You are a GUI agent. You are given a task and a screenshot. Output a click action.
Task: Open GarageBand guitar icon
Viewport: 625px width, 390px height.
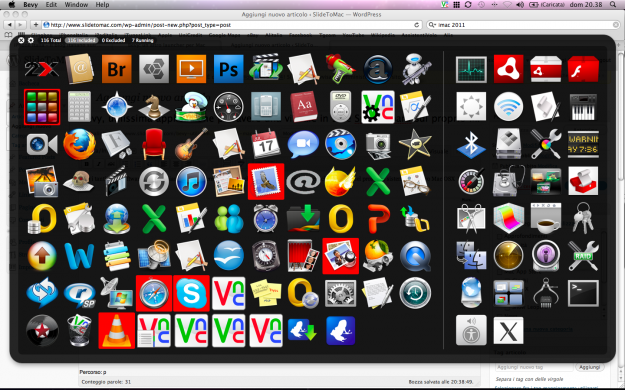click(x=191, y=144)
